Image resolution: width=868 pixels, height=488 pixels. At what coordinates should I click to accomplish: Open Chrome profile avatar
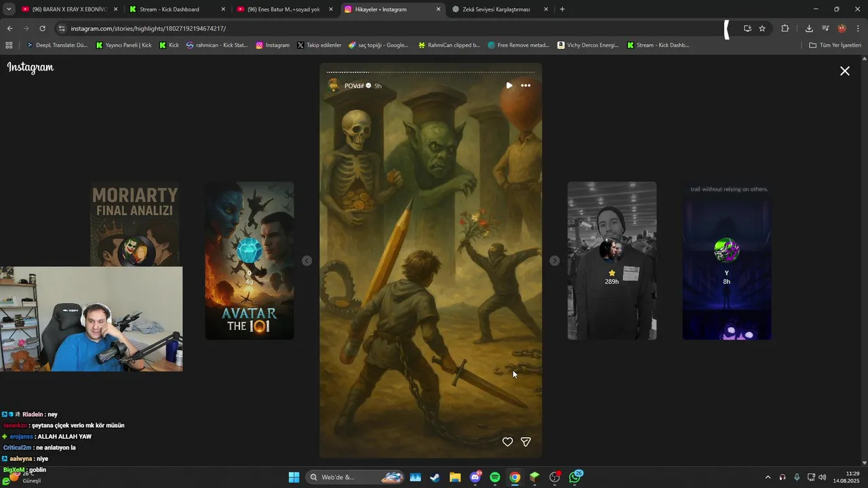pyautogui.click(x=842, y=28)
